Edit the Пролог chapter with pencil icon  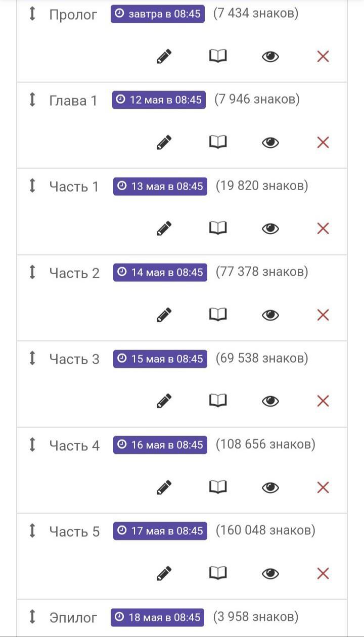[164, 56]
